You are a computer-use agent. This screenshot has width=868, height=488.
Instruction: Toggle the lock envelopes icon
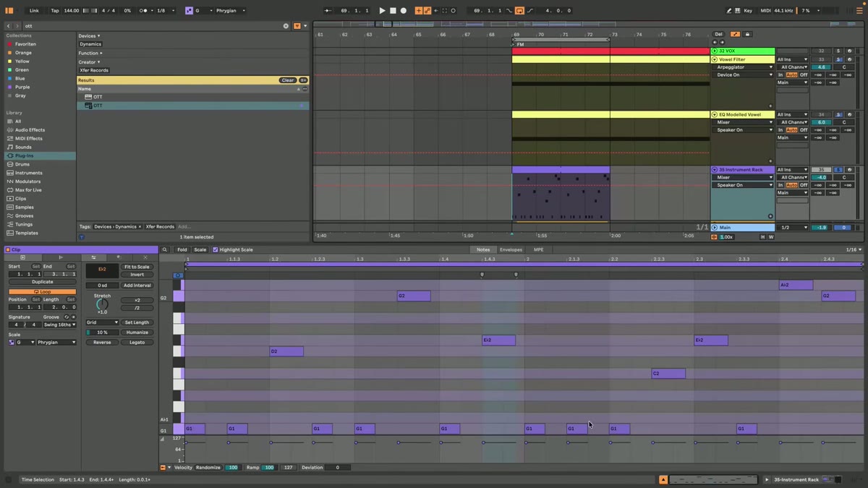[x=747, y=34]
